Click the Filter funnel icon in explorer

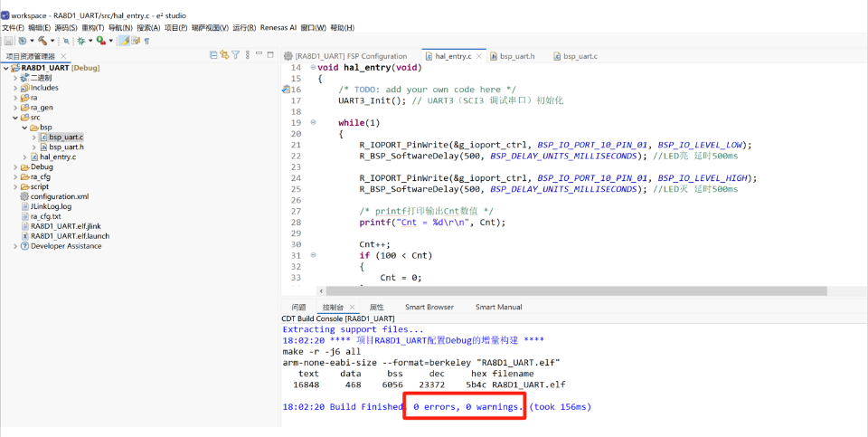click(235, 55)
